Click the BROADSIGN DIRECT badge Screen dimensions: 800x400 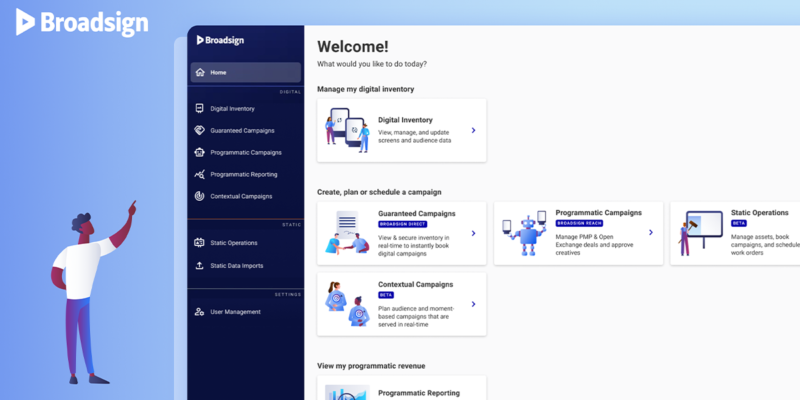[x=403, y=224]
